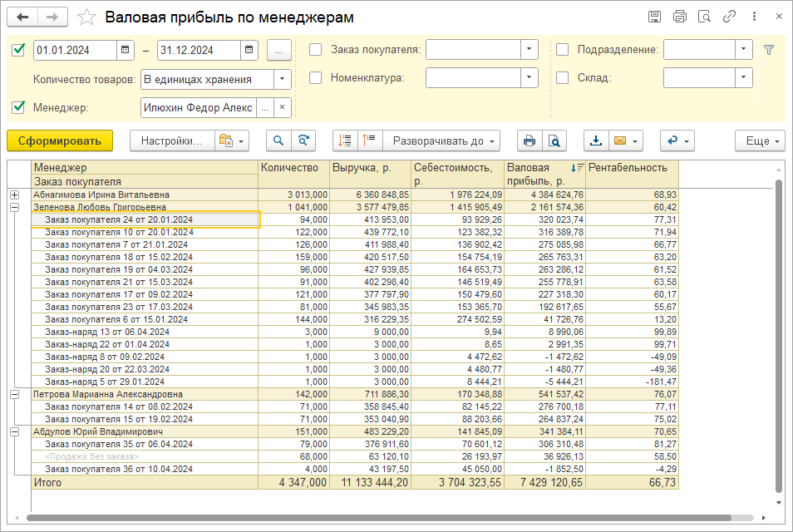The height and width of the screenshot is (532, 793).
Task: Uncheck the Менеджер filter checkbox
Action: (18, 107)
